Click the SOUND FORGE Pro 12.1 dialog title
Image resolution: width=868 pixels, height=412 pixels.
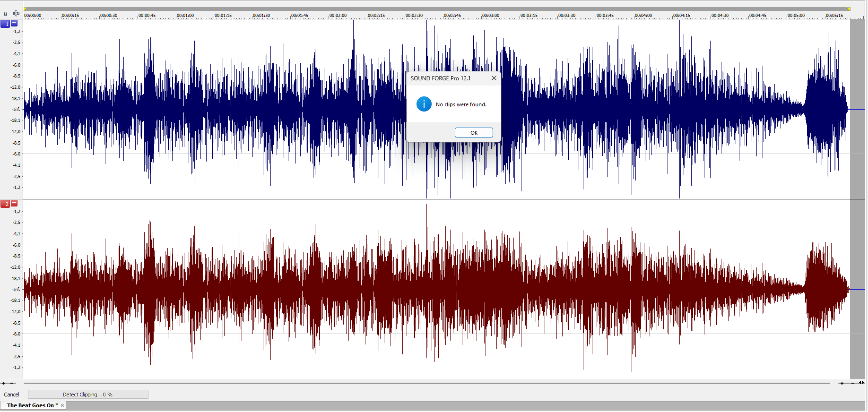441,78
